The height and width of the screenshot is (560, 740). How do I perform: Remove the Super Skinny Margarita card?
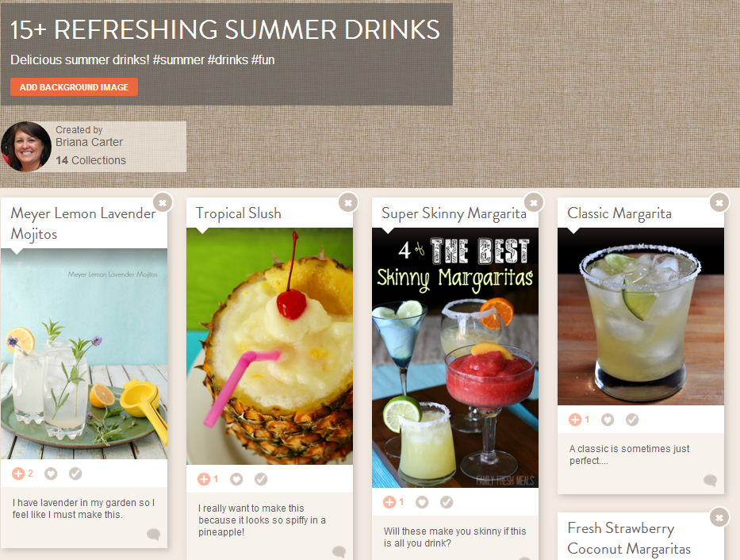[x=534, y=203]
